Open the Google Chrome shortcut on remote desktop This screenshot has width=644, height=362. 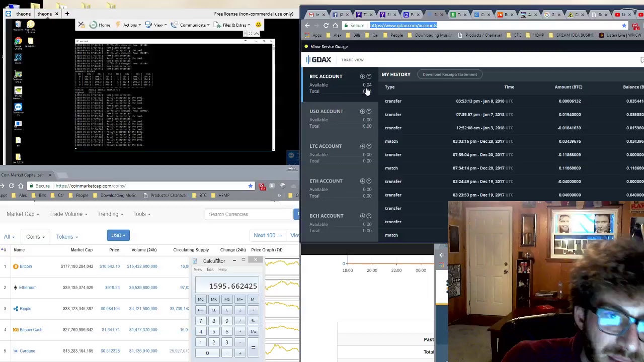pyautogui.click(x=18, y=43)
